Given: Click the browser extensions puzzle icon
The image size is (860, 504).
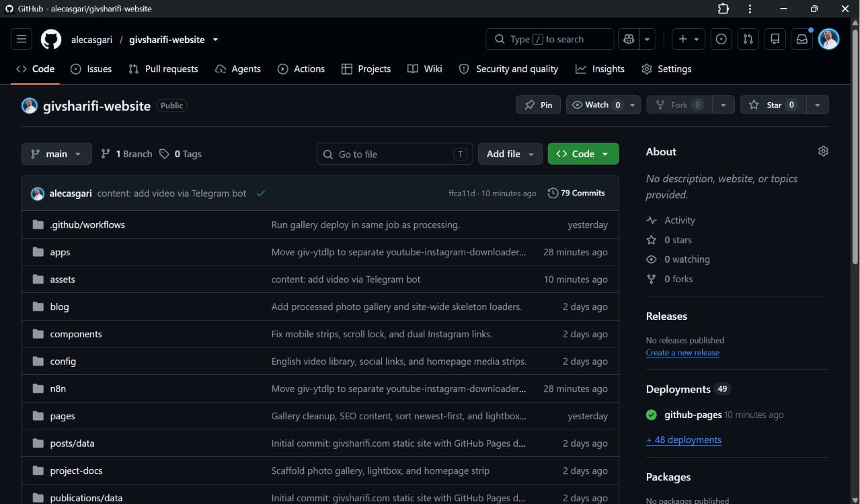Looking at the screenshot, I should click(x=724, y=9).
